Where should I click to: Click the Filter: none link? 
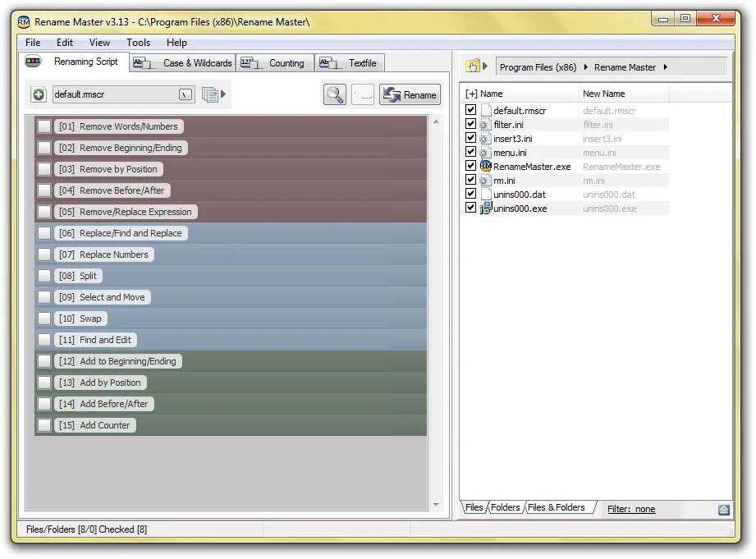631,509
